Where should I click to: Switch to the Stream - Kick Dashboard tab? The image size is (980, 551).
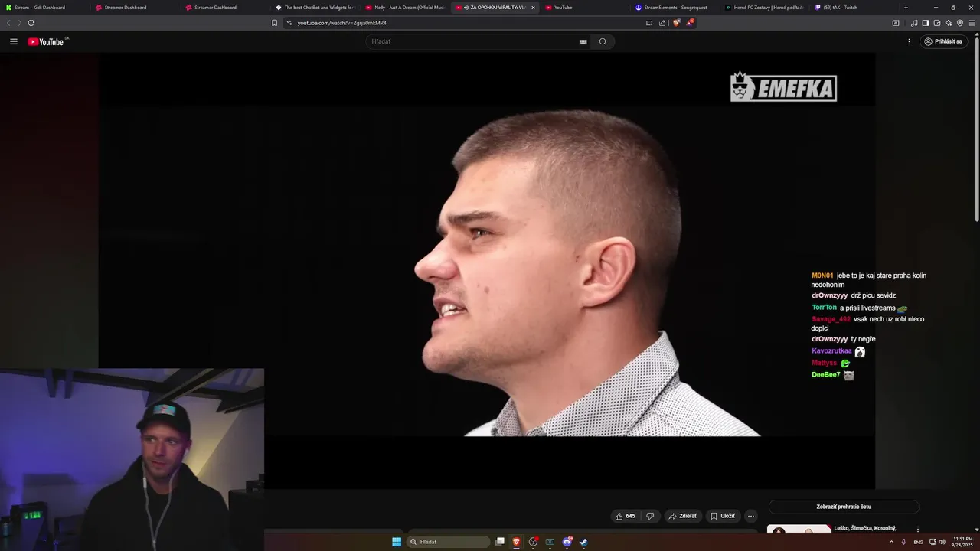coord(44,8)
